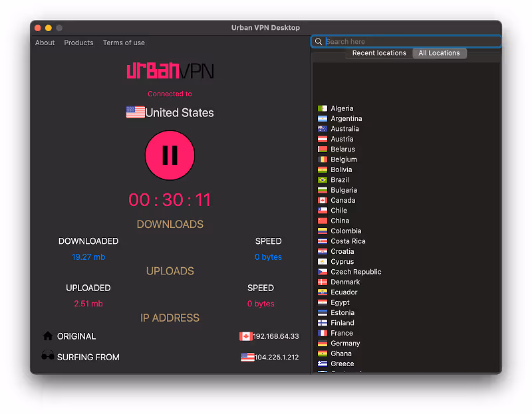Click the download speed 0 bytes value

pyautogui.click(x=269, y=257)
